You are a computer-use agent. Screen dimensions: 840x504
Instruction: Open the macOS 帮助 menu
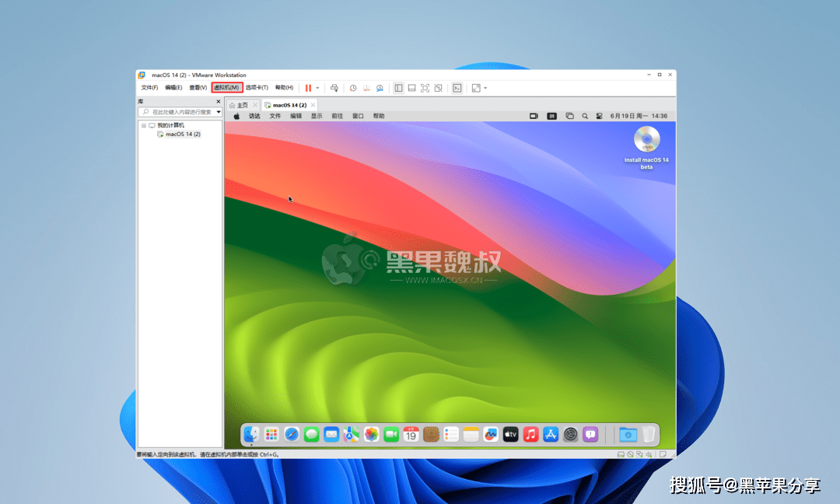(x=380, y=116)
